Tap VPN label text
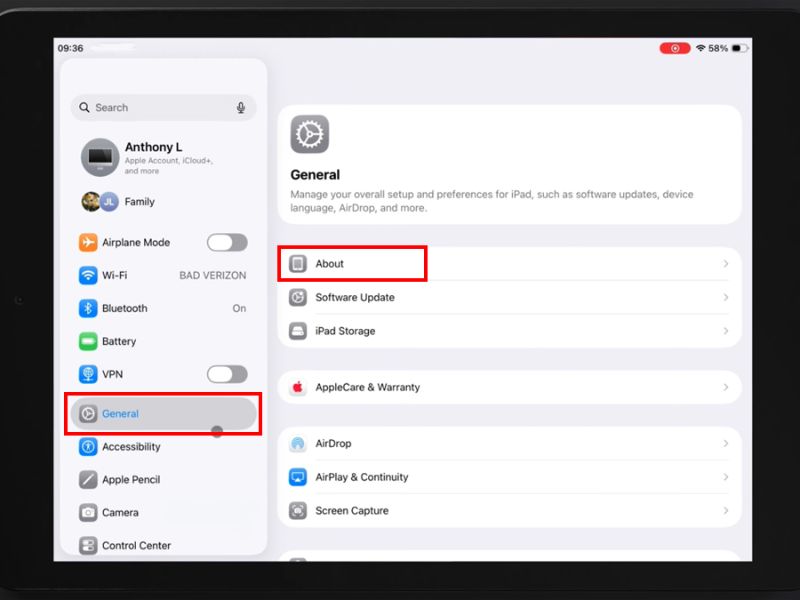Screen dimensions: 800x600 pos(112,374)
